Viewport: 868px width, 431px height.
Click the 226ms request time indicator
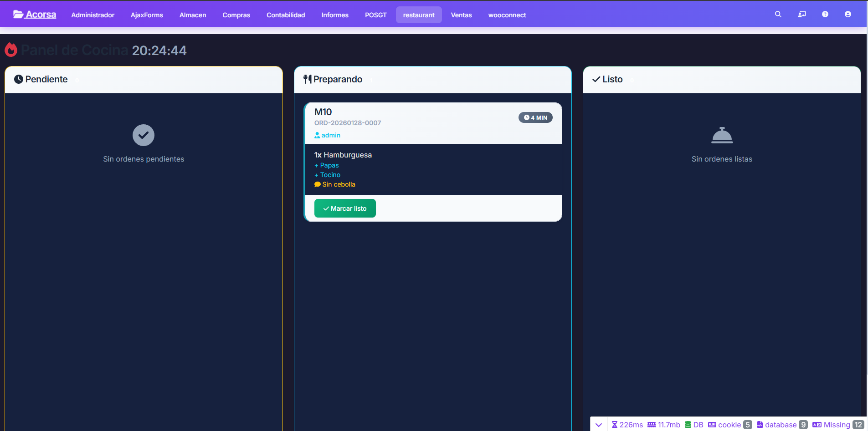(x=627, y=425)
